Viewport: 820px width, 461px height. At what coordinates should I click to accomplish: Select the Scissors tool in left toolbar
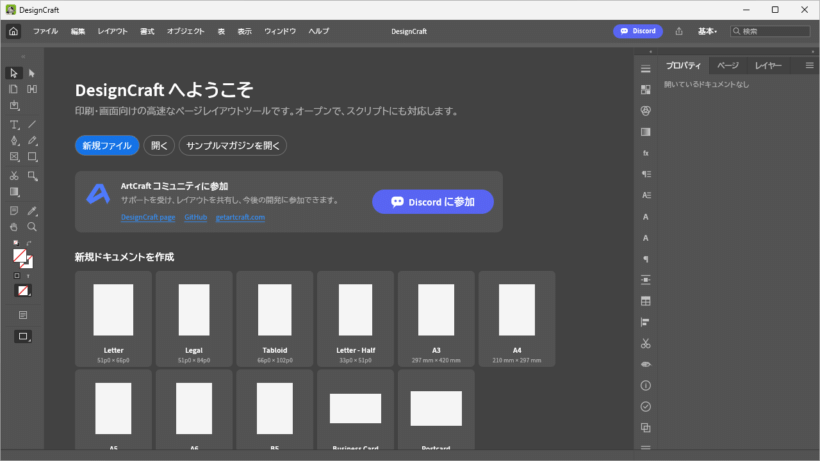(14, 176)
